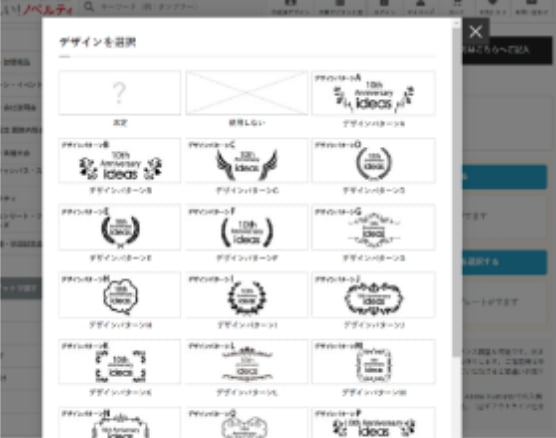Click the upper teal button on background page
The width and height of the screenshot is (556, 438).
coord(504,177)
